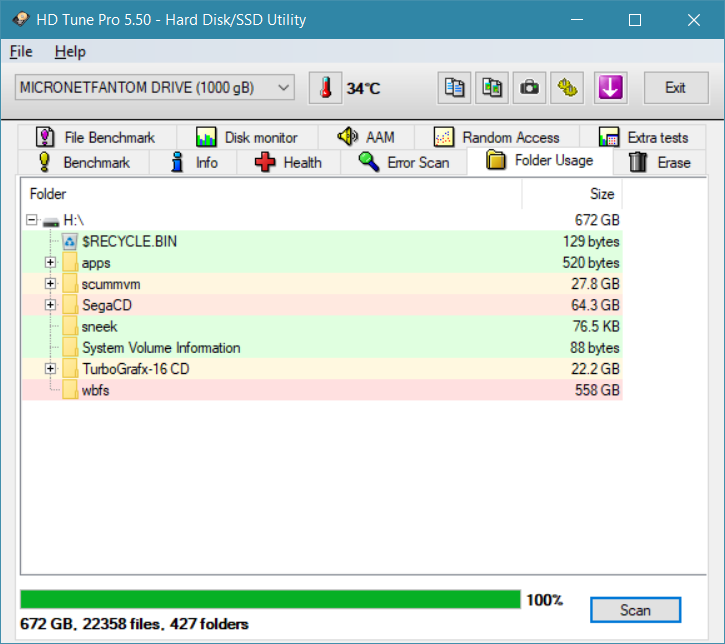Viewport: 725px width, 644px height.
Task: Select the Folder Usage tab
Action: [540, 160]
